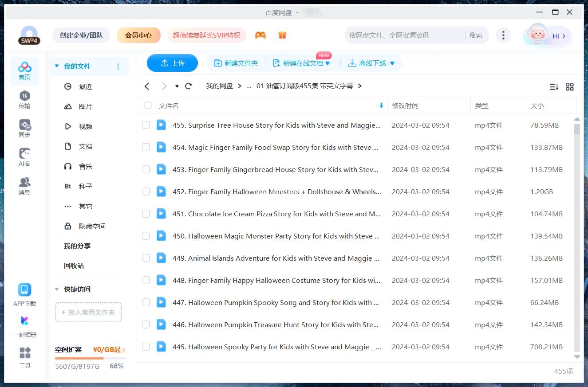Viewport: 588px width, 387px height.
Task: Click the refresh folder icon
Action: click(x=189, y=86)
